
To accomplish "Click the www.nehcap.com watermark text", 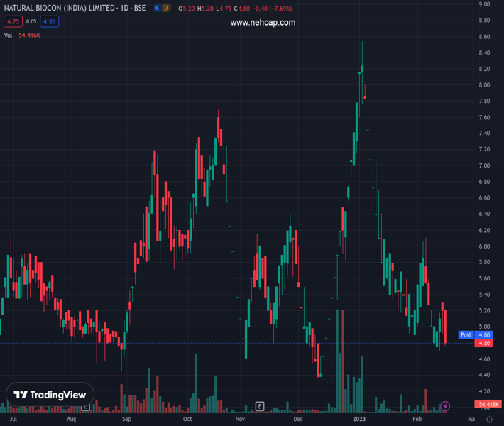I will click(x=263, y=23).
